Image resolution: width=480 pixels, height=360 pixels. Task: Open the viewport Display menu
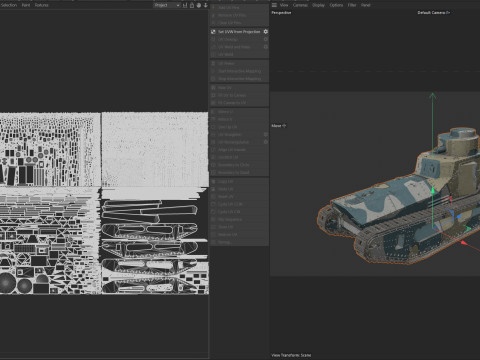tap(318, 5)
